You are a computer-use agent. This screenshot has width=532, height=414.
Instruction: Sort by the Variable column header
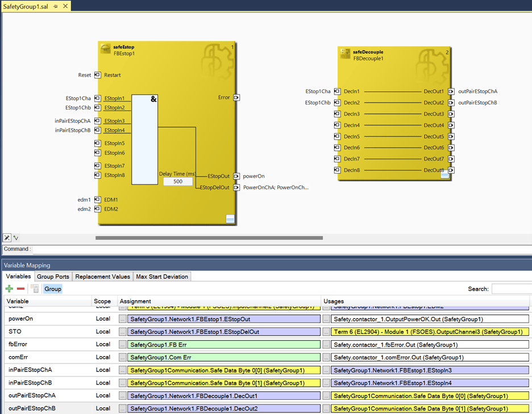(x=48, y=301)
